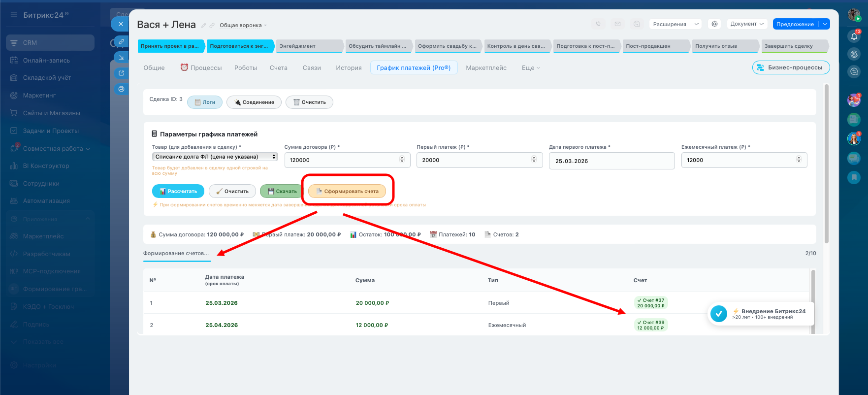
Task: Expand the Товар product select box
Action: pos(215,157)
